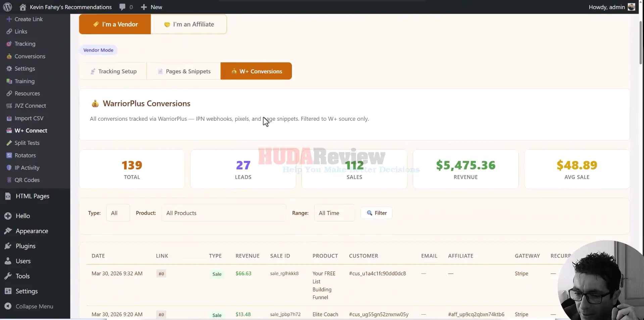Click the Create Link sidebar icon
The image size is (644, 320).
pyautogui.click(x=9, y=19)
